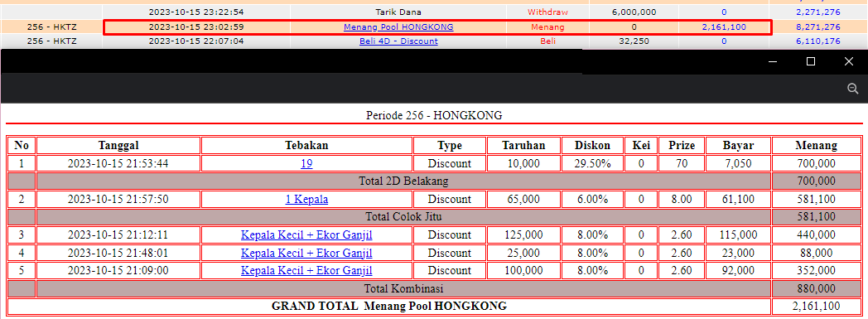
Task: Click the Total Kombinasi subtotal row
Action: click(403, 288)
